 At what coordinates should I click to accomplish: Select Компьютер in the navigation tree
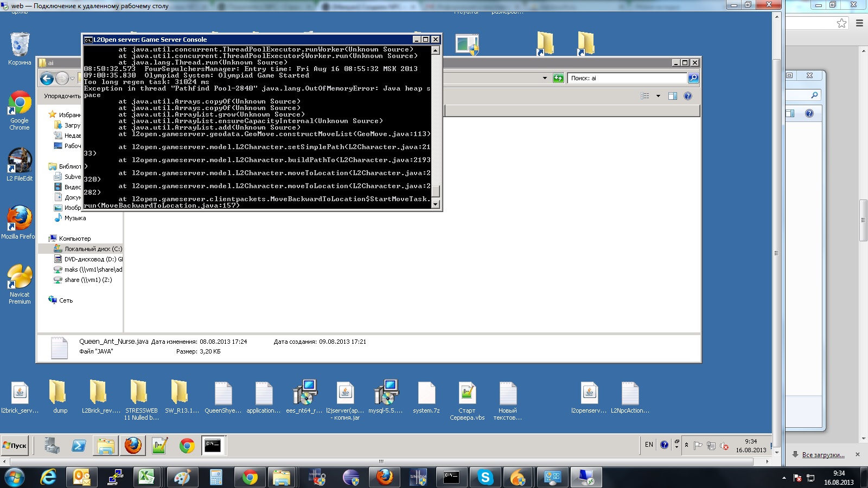69,239
